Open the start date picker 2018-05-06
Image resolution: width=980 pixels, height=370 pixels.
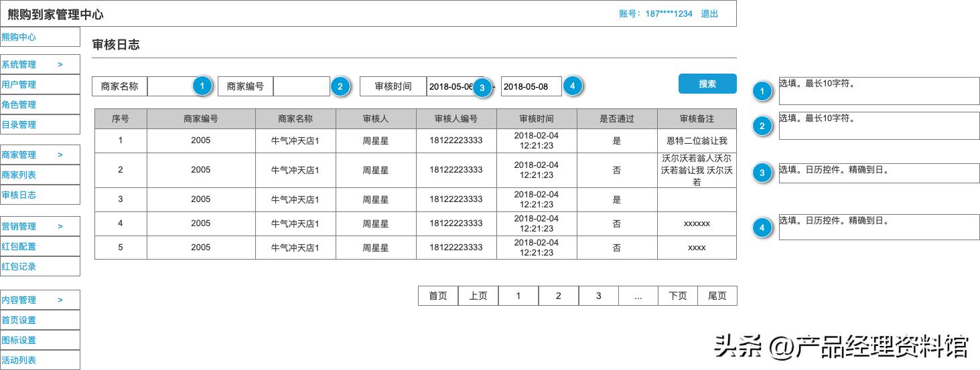tap(455, 86)
